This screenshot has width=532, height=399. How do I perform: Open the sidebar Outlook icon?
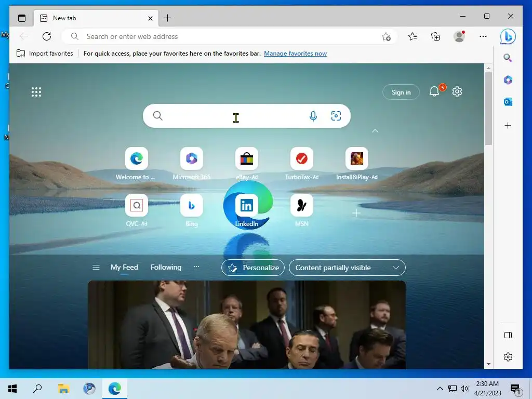pos(508,102)
